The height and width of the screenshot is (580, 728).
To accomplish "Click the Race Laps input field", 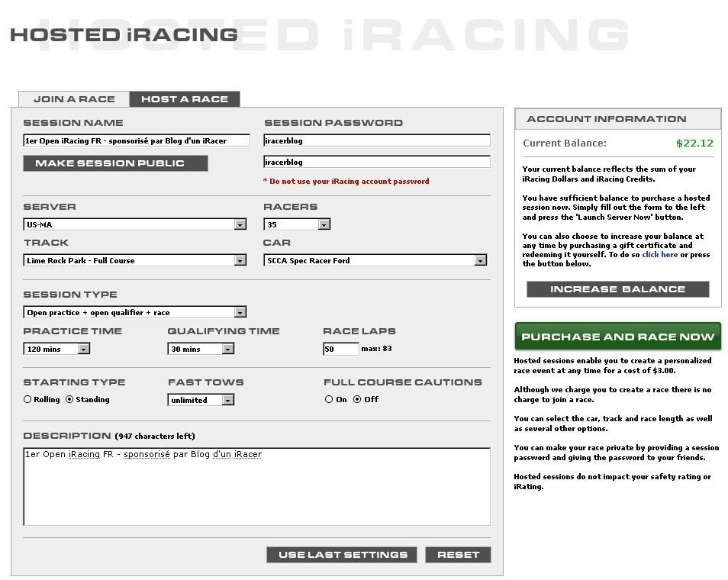I will 341,350.
